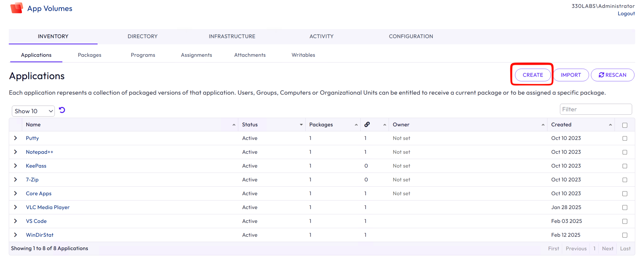
Task: Switch to the Programs sub-tab
Action: [143, 55]
